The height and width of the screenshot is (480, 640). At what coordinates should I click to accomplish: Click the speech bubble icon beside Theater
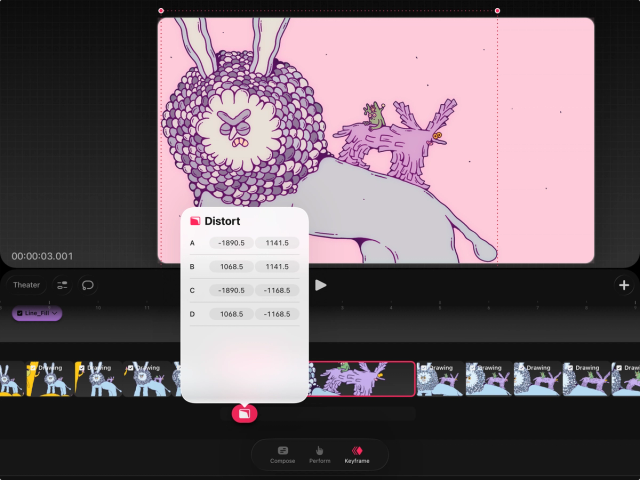[x=88, y=285]
